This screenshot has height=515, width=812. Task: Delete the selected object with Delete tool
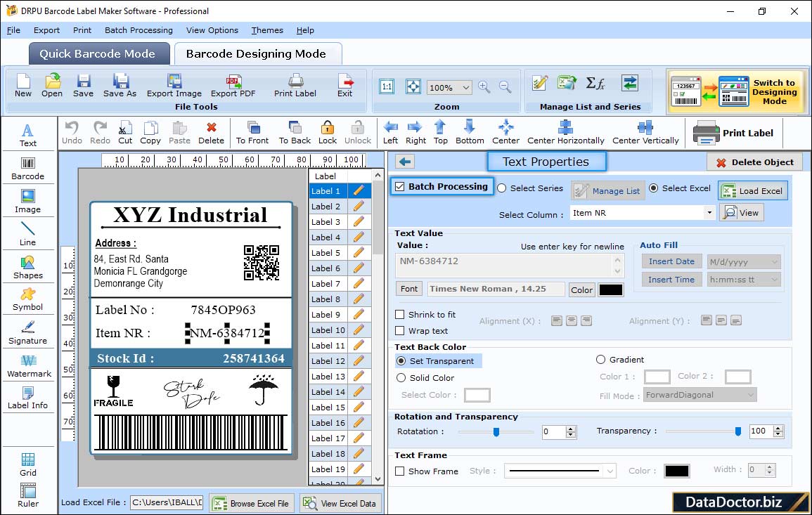coord(212,133)
